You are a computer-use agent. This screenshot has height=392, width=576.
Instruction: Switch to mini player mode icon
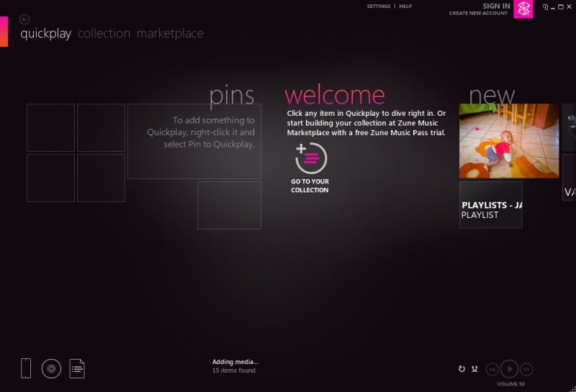[546, 6]
